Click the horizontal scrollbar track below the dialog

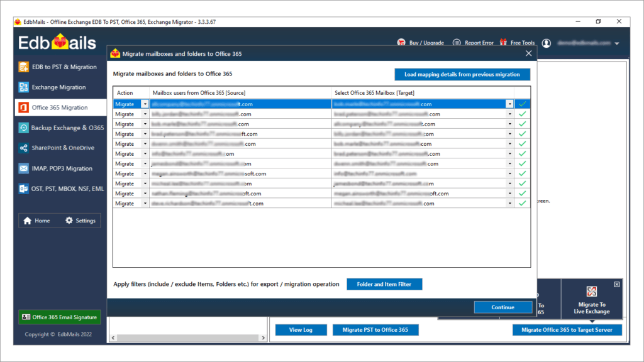pos(189,337)
